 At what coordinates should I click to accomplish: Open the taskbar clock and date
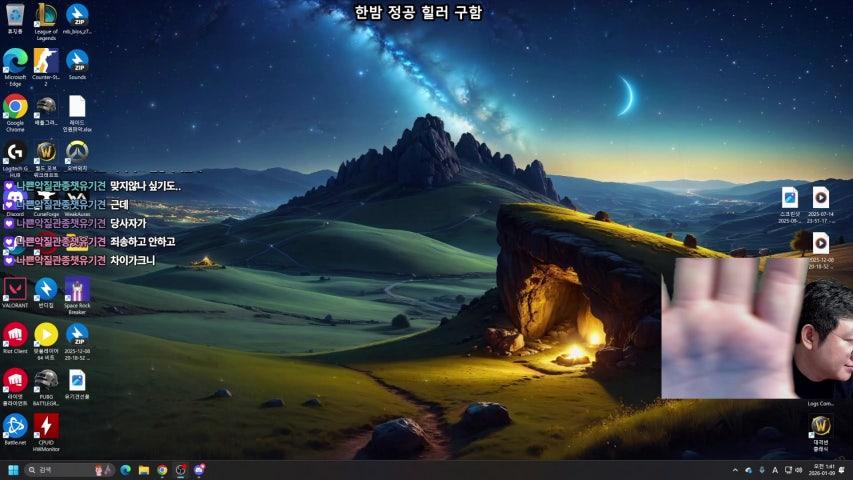821,470
